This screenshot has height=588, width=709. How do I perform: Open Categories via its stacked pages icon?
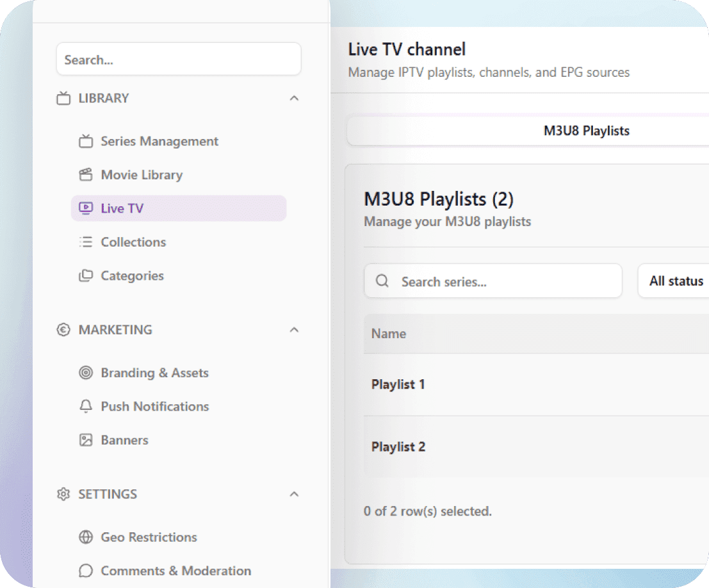pyautogui.click(x=86, y=275)
